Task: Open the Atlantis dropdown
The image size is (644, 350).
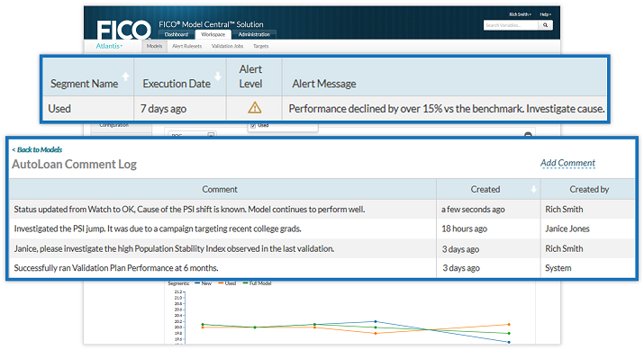Action: tap(109, 46)
